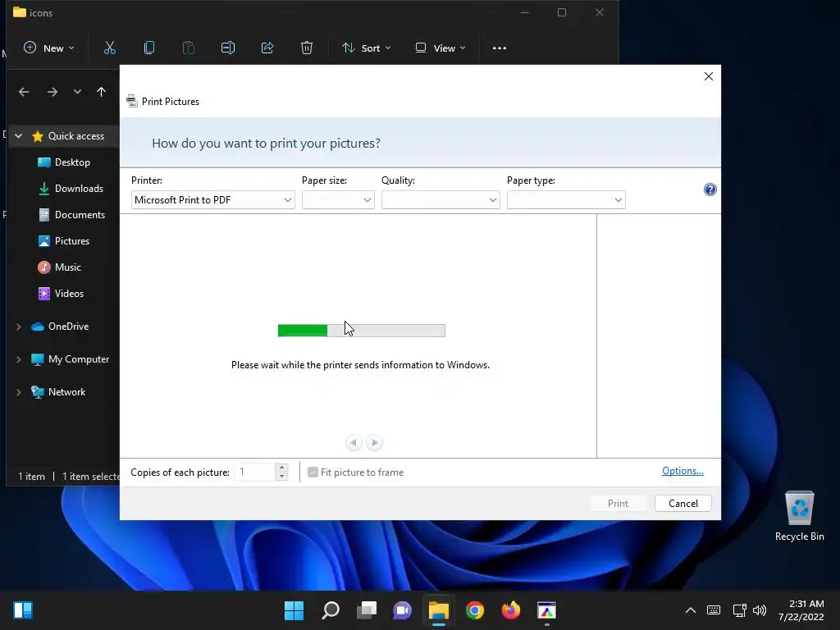The image size is (840, 630).
Task: Launch Google Chrome from the taskbar
Action: (475, 610)
